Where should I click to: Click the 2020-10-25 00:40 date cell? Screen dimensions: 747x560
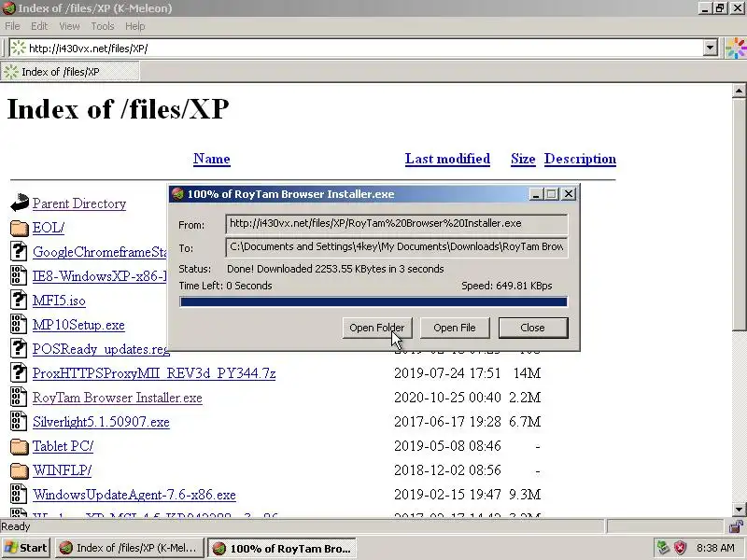(447, 398)
